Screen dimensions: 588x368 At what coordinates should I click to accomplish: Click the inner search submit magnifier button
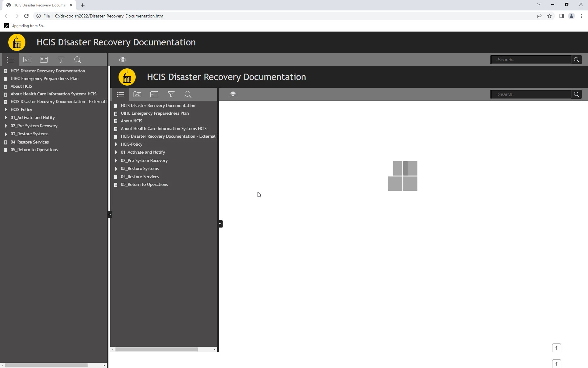coord(576,94)
